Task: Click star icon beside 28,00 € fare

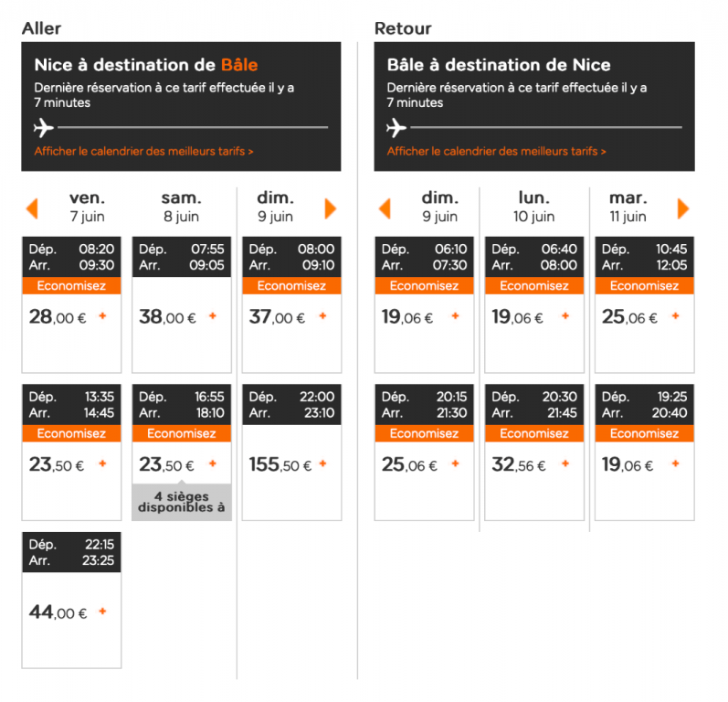Action: (x=102, y=316)
